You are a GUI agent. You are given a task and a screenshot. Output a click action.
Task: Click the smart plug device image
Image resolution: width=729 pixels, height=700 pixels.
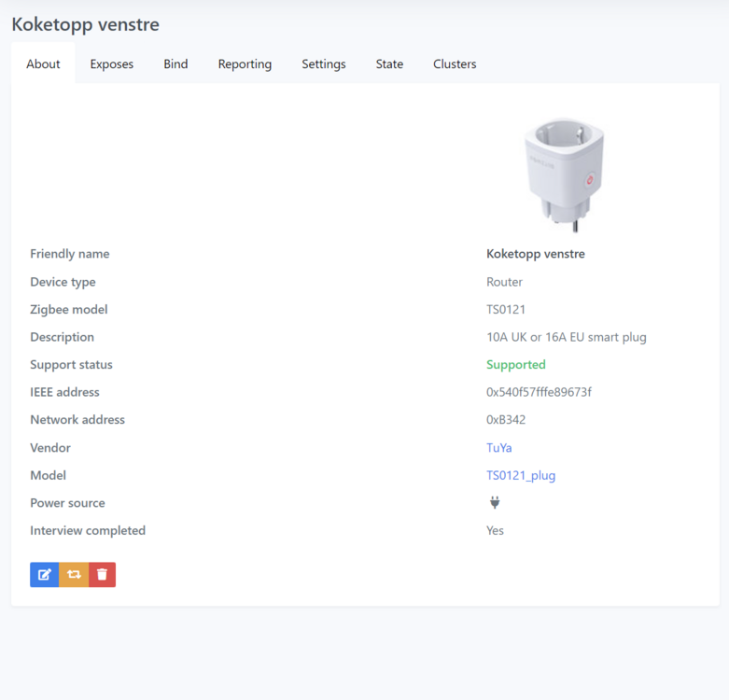(x=563, y=173)
